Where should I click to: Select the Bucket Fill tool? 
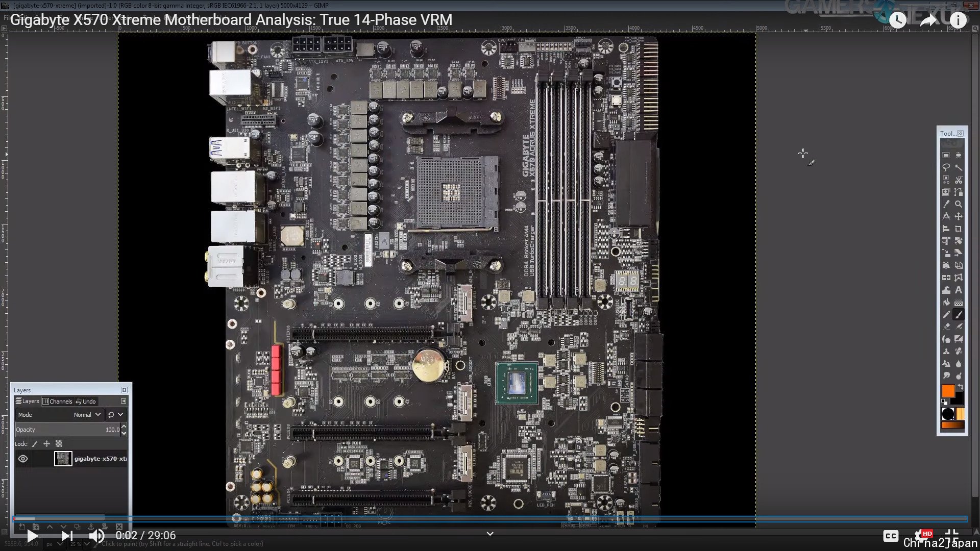tap(946, 302)
